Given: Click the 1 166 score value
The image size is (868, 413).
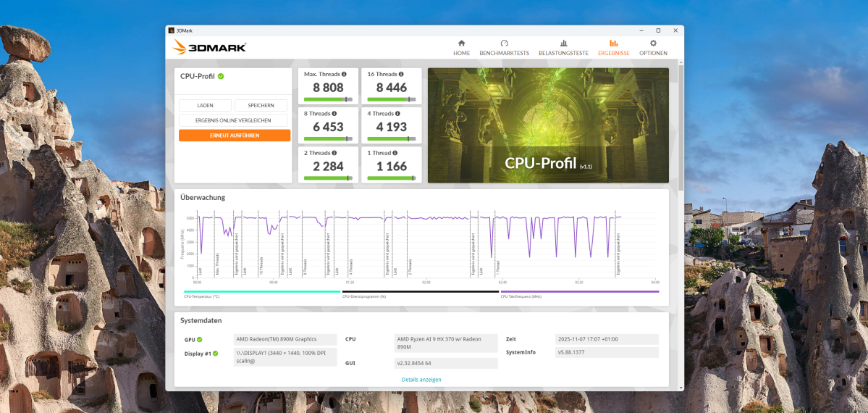Looking at the screenshot, I should click(x=392, y=166).
